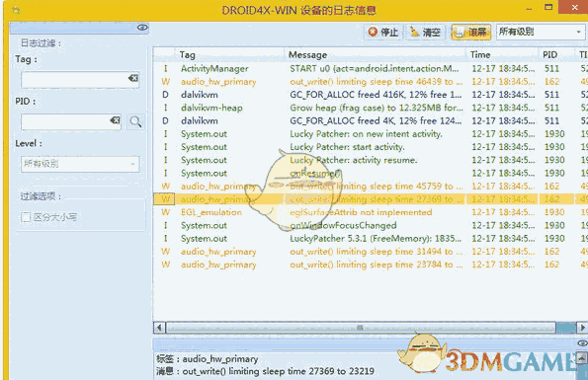Image resolution: width=588 pixels, height=380 pixels.
Task: Click the right arrow of the horizontal scrollbar
Action: (x=582, y=328)
